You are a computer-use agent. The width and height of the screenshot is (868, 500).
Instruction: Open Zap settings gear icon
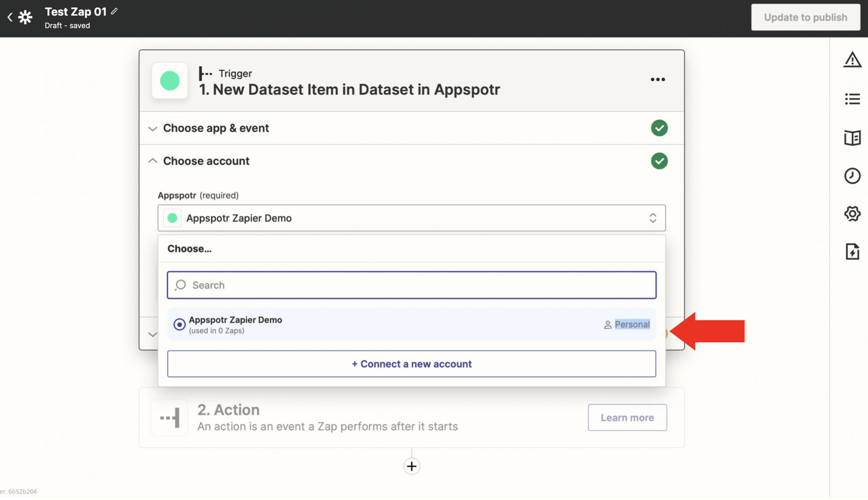pyautogui.click(x=852, y=214)
